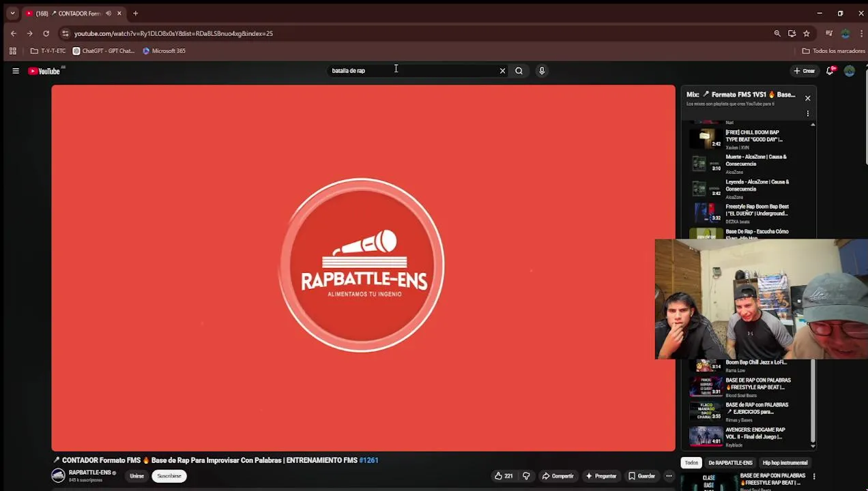This screenshot has width=868, height=491.
Task: Play Boom Bap Chill Jazz x LoFi entry
Action: coord(749,366)
